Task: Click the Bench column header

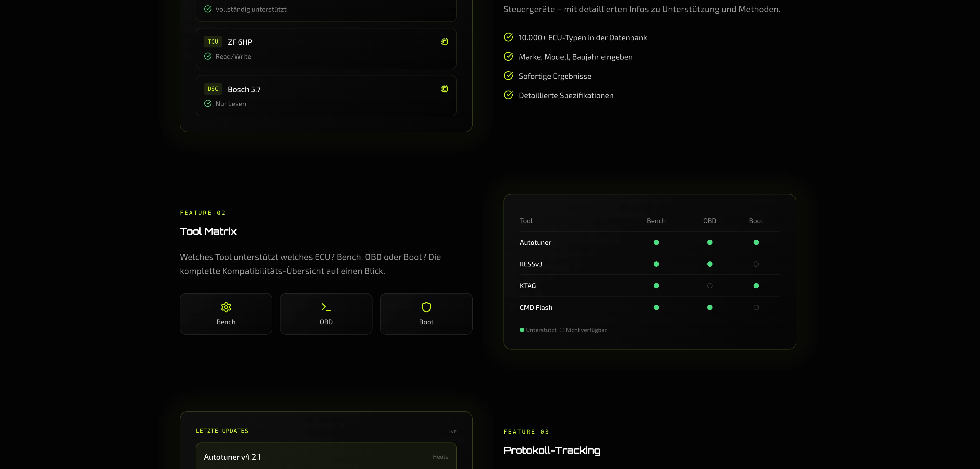Action: pyautogui.click(x=656, y=221)
